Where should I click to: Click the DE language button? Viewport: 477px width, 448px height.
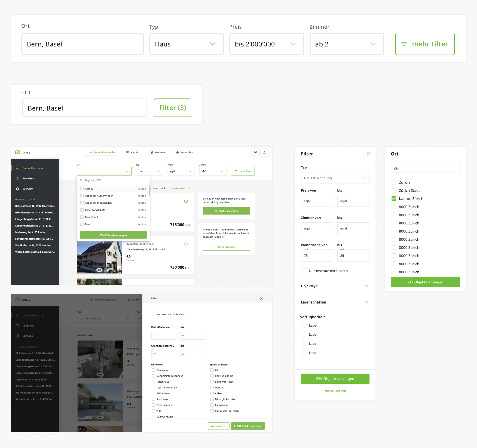tap(256, 152)
